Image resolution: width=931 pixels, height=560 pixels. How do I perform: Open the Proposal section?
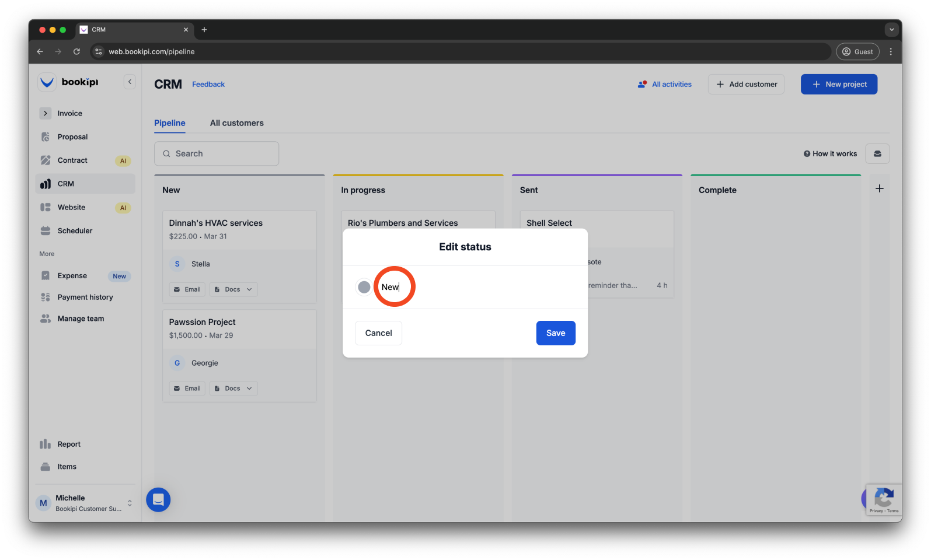tap(85, 137)
